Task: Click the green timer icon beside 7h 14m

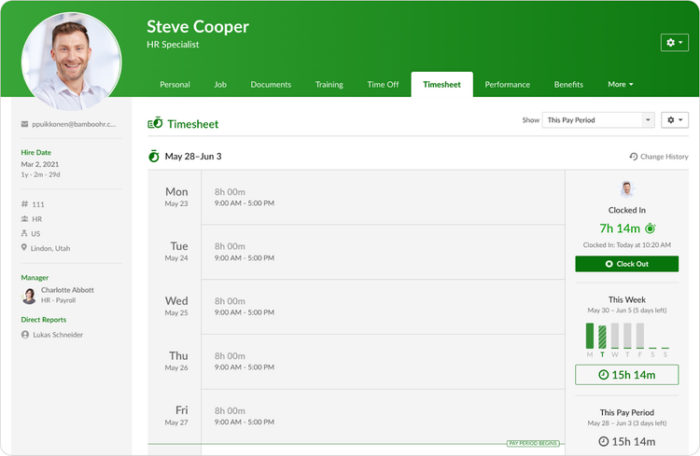Action: point(650,229)
